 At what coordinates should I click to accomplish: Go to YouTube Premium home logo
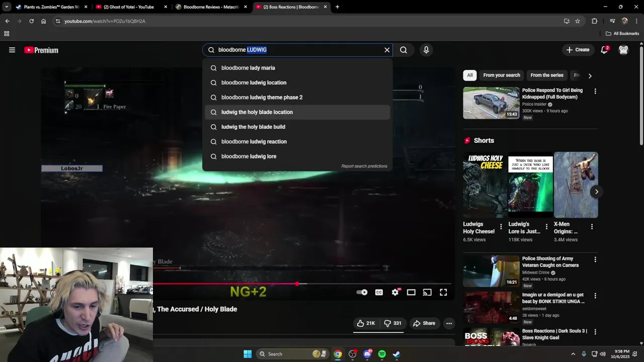tap(41, 50)
